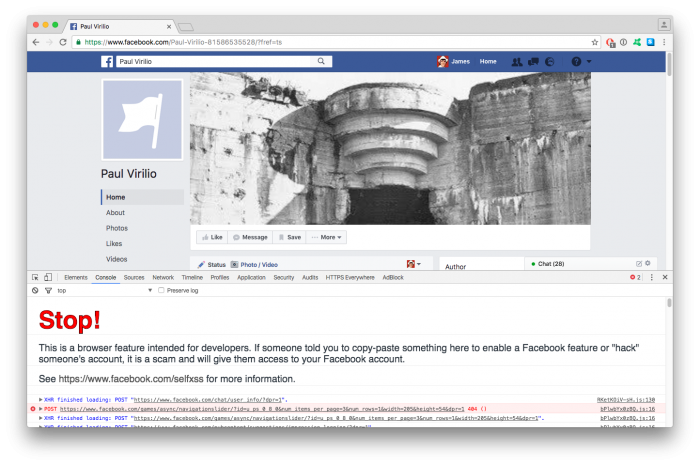Bookmark this page with the star icon

[595, 42]
